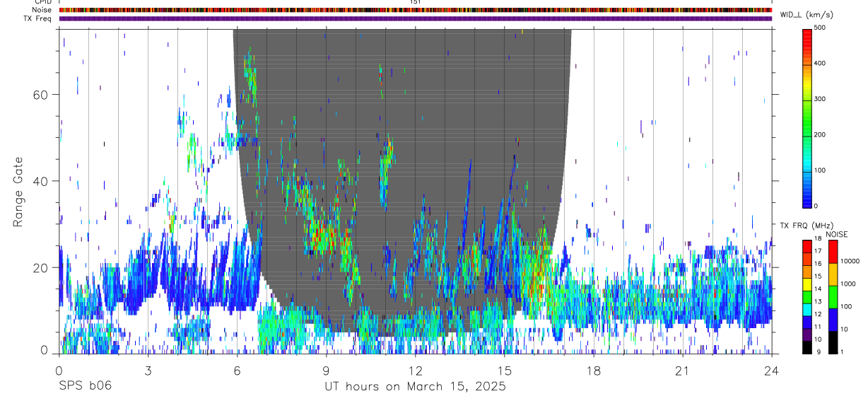
Task: Click the 'TX Freq' strip label
Action: pos(38,18)
